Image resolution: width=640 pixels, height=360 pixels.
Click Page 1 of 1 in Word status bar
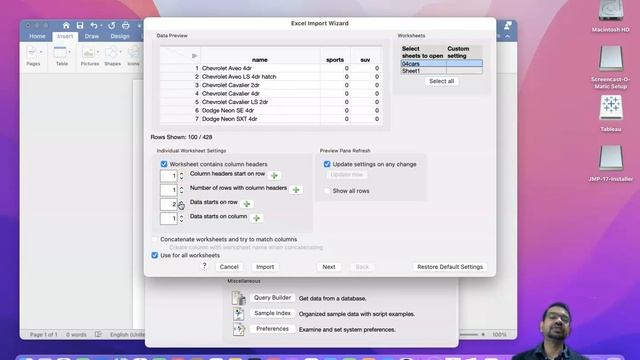(x=43, y=334)
